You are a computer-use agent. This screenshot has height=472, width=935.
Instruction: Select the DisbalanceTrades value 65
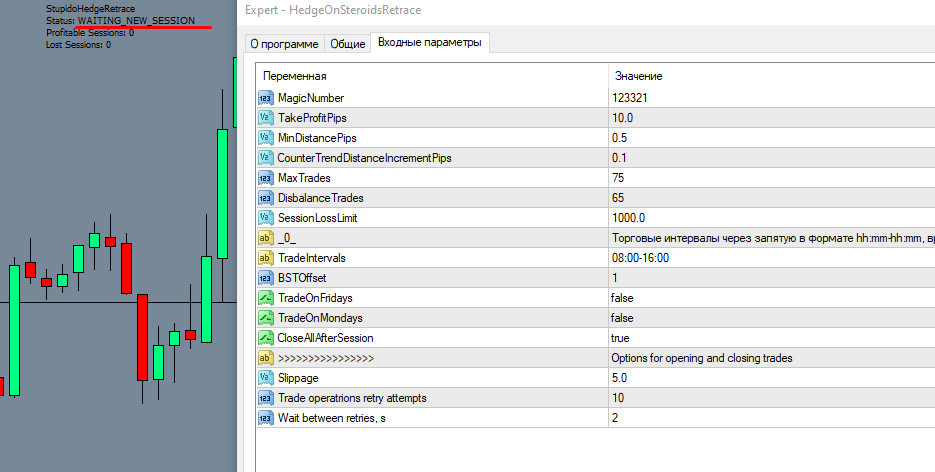tap(618, 198)
